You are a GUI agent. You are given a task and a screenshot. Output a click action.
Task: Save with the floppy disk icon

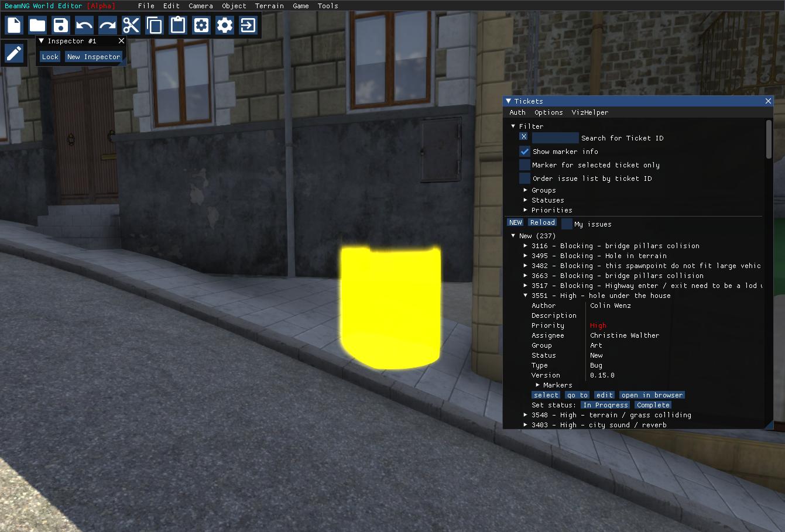click(x=61, y=25)
